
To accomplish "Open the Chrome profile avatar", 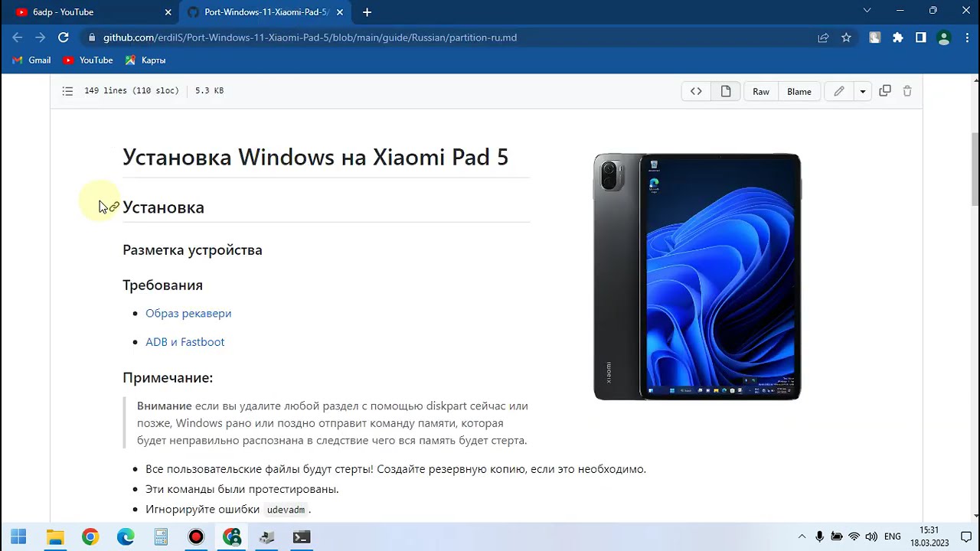I will pos(944,37).
